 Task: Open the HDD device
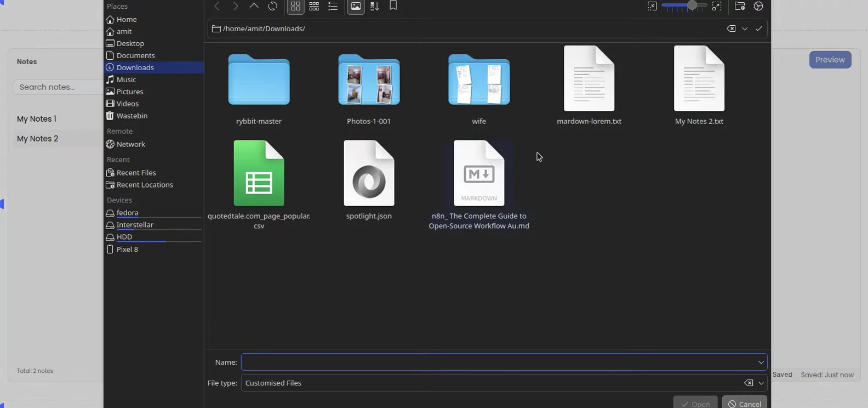153,237
